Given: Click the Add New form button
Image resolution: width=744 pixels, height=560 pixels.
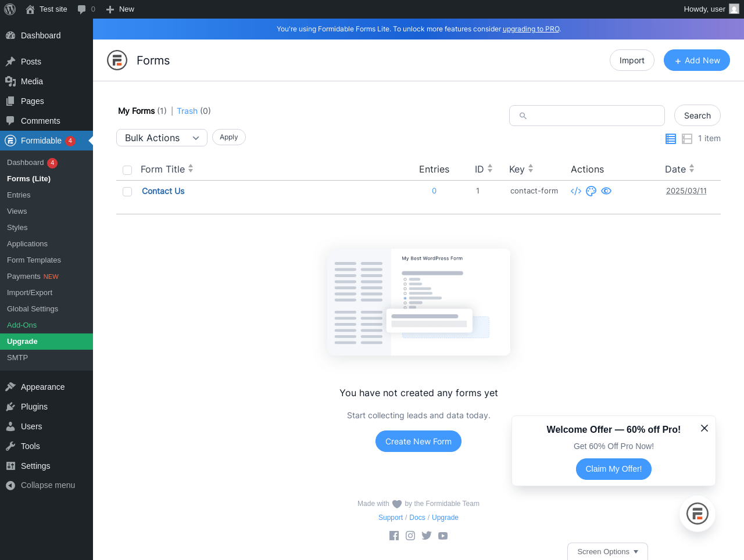Looking at the screenshot, I should 697,60.
